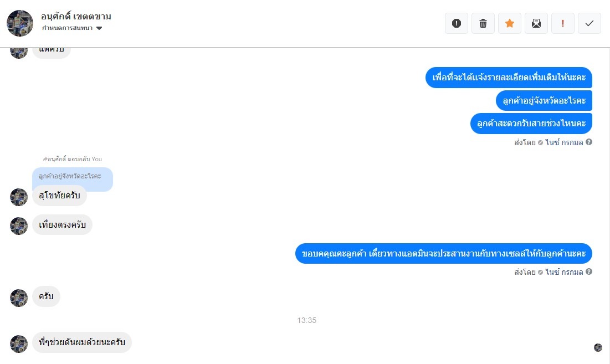Click avatar next to พี่ๆช่วยดันผมด้วยนะครับ message
The image size is (610, 364).
click(x=19, y=344)
